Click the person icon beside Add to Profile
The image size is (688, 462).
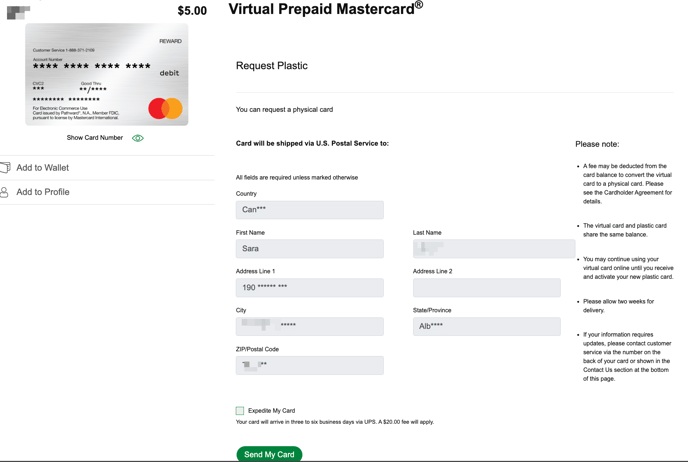4,192
